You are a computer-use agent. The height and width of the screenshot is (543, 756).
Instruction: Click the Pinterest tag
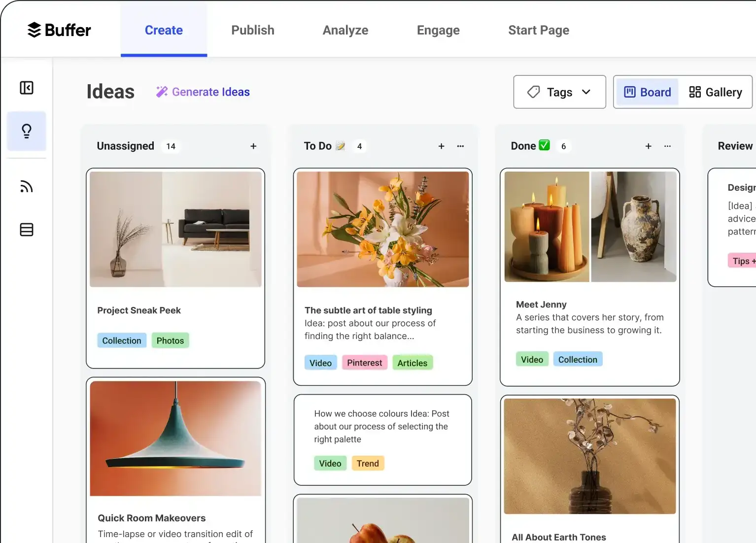(364, 363)
